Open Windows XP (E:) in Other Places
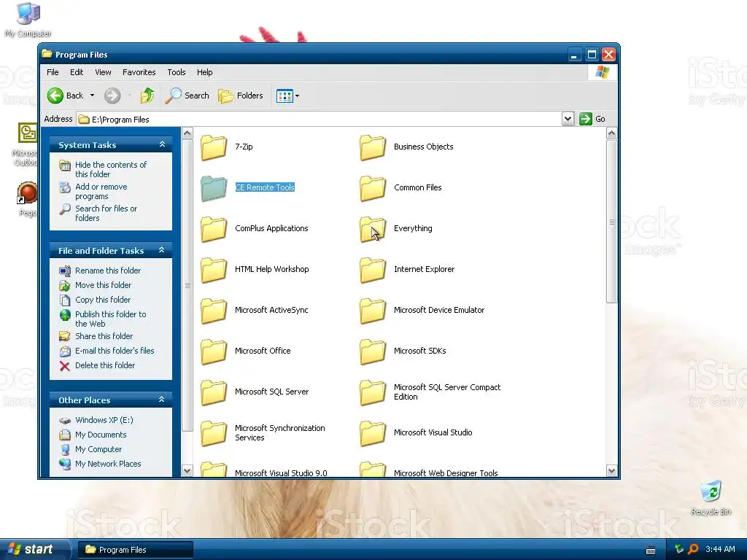This screenshot has height=560, width=747. tap(104, 420)
